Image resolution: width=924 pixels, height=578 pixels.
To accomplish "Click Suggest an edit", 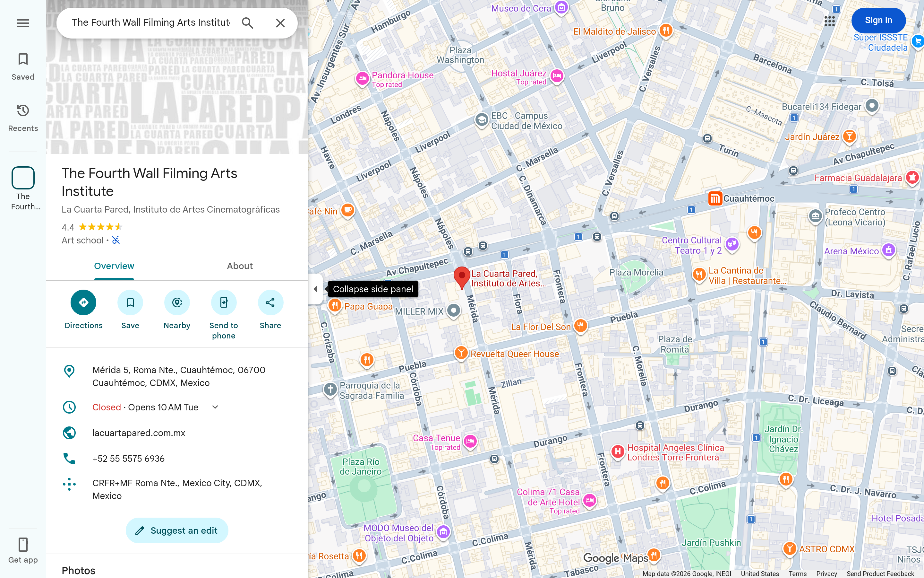I will pos(177,530).
